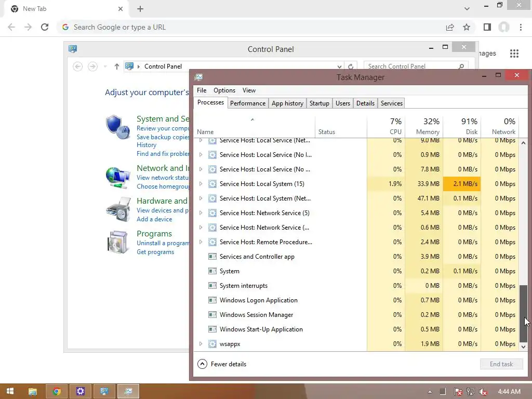The image size is (532, 399).
Task: Show hidden system tray icons arrow
Action: click(430, 392)
